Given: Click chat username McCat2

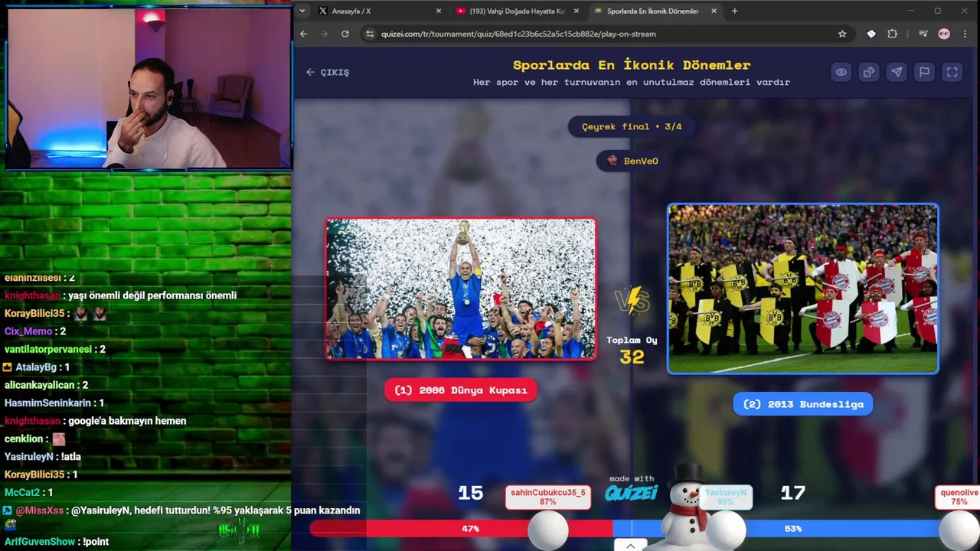Looking at the screenshot, I should [x=21, y=492].
